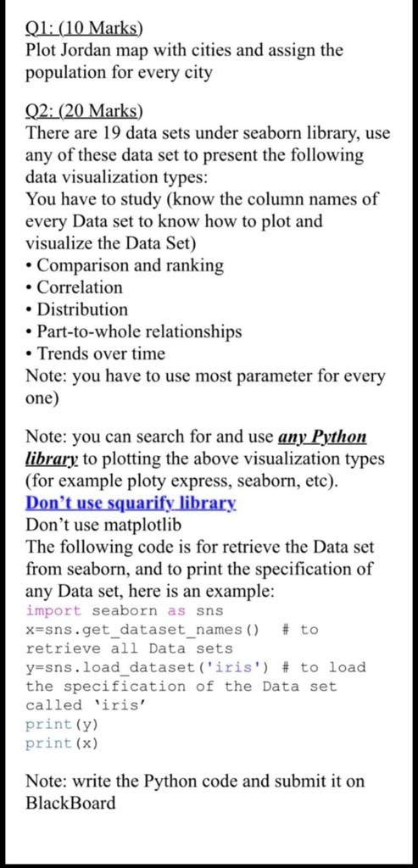The image size is (418, 868).
Task: Click the "Trends over time" bullet item
Action: pyautogui.click(x=96, y=353)
